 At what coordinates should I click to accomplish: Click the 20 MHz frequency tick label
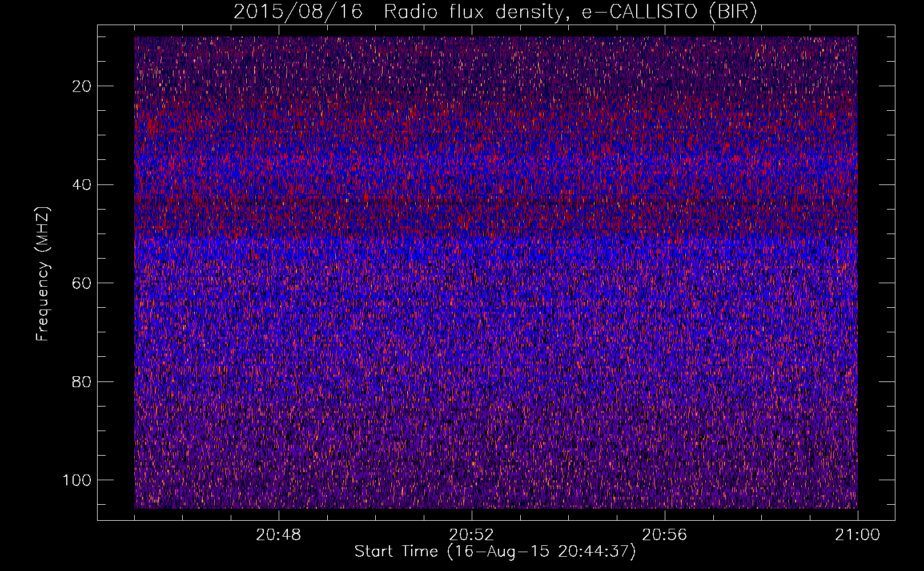click(82, 86)
